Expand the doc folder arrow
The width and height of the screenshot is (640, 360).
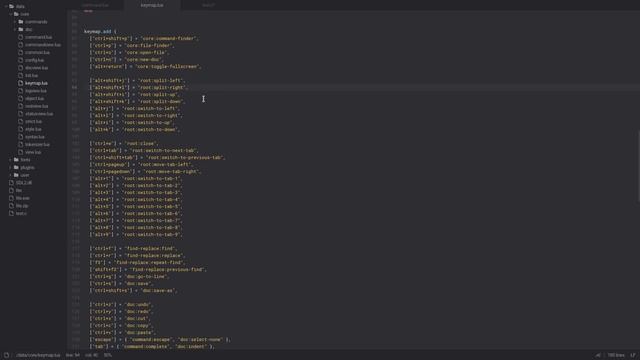tap(15, 29)
